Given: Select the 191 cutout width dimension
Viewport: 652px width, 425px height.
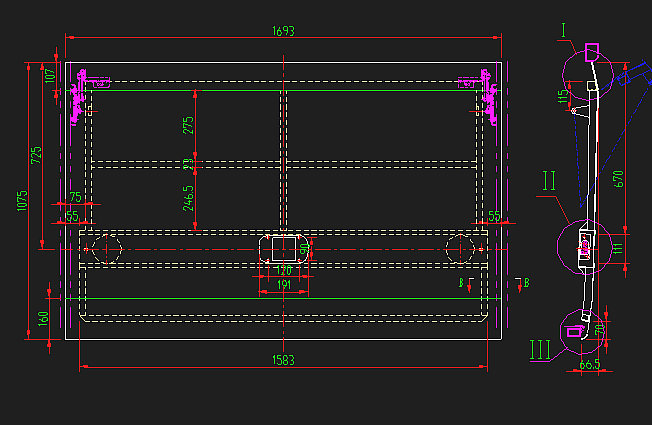Looking at the screenshot, I should pos(284,285).
